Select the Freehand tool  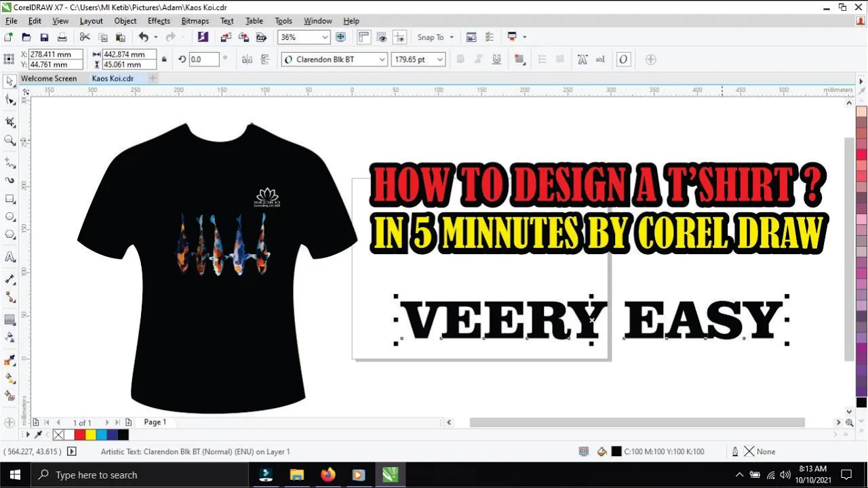pyautogui.click(x=10, y=163)
